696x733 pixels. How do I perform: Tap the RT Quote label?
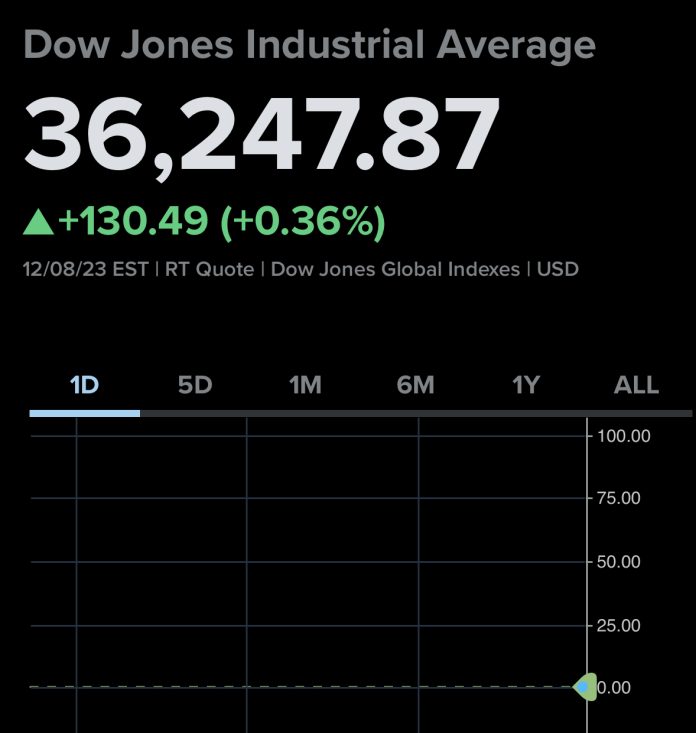[208, 269]
